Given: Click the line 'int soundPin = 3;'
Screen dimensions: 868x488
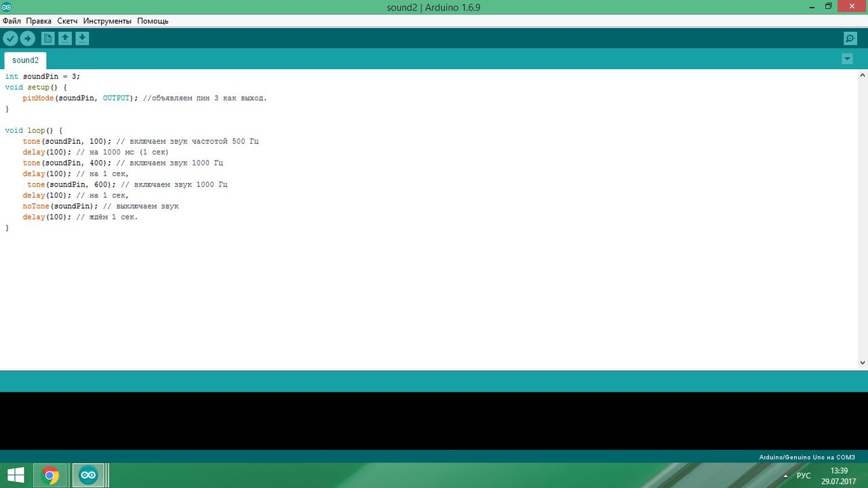Looking at the screenshot, I should (42, 77).
